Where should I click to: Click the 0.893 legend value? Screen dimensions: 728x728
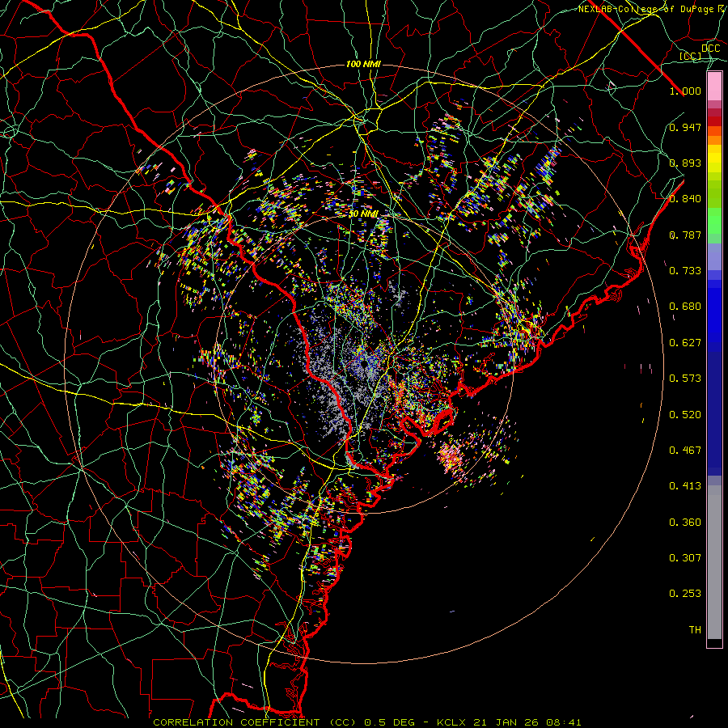(x=685, y=163)
